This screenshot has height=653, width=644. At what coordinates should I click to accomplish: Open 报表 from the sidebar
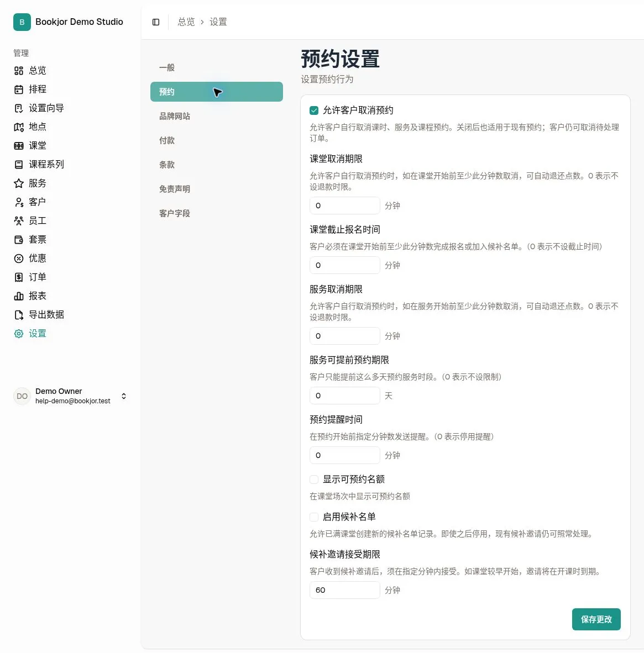[x=38, y=296]
